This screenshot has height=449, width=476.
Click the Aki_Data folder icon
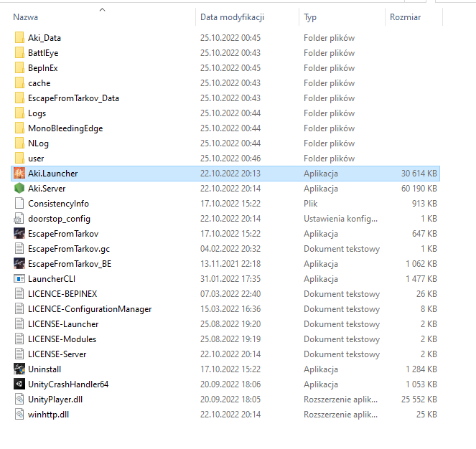point(19,37)
